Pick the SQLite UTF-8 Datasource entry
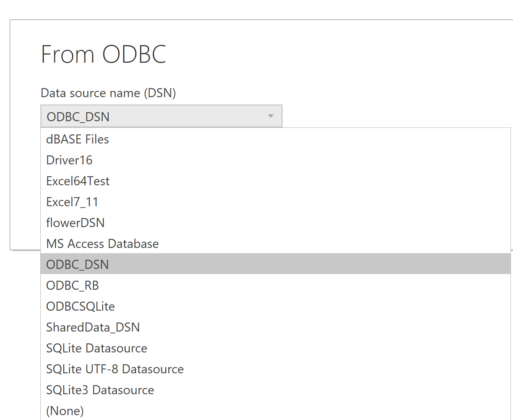The image size is (513, 420). click(115, 369)
